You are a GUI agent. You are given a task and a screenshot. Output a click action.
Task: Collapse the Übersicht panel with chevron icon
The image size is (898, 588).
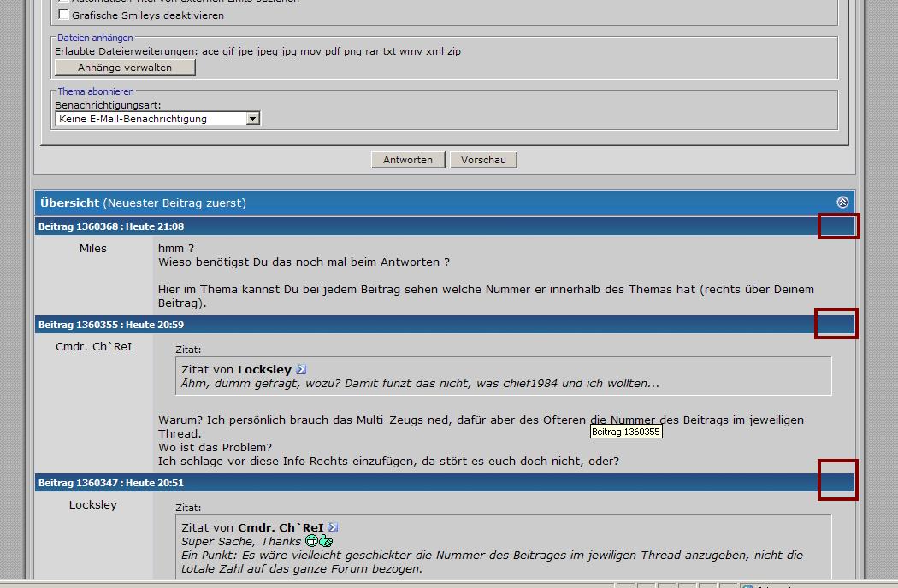pyautogui.click(x=842, y=203)
